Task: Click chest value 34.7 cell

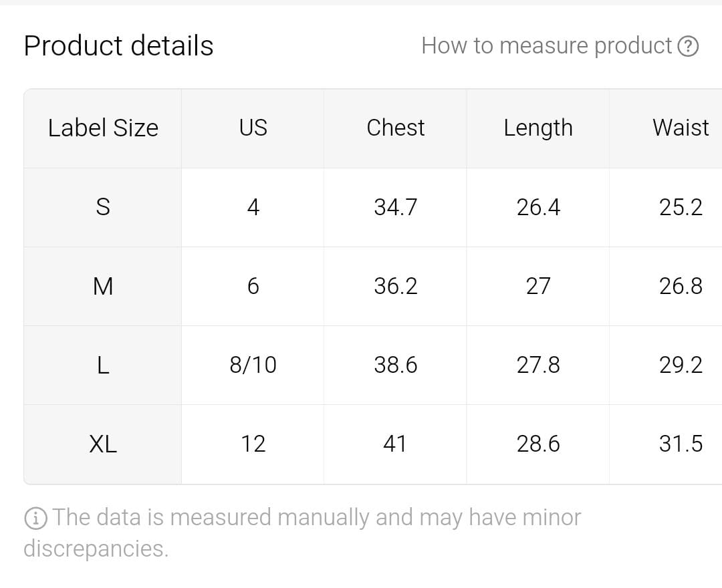Action: (x=395, y=207)
